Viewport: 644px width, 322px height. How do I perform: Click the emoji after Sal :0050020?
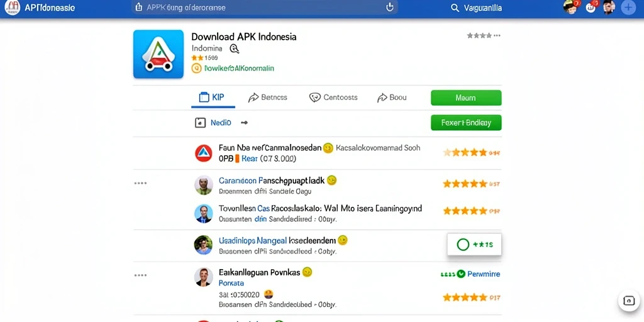(x=268, y=294)
